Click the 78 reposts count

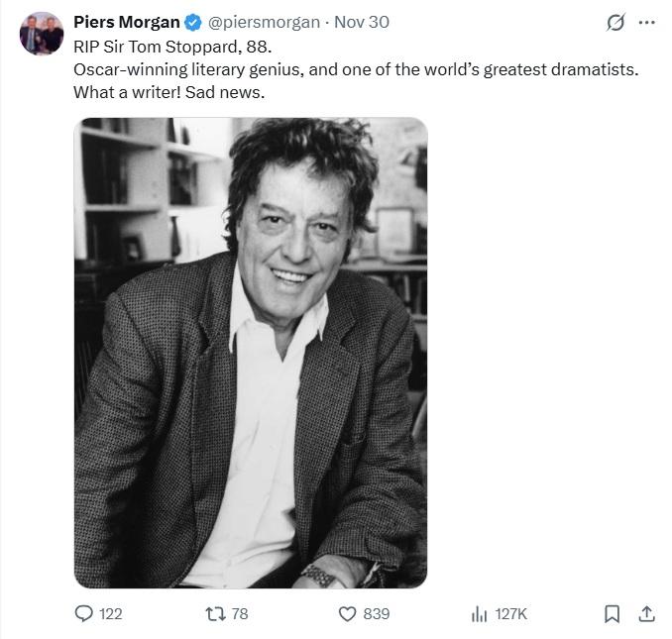(x=239, y=614)
